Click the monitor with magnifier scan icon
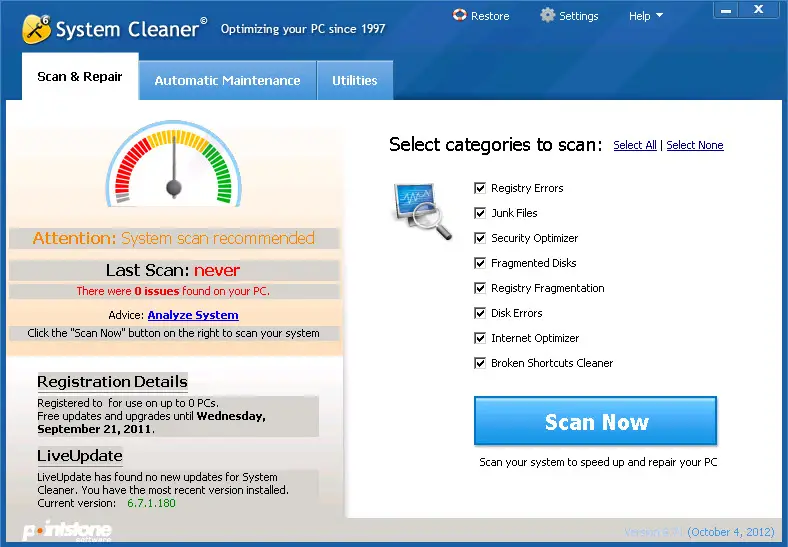 [x=422, y=211]
